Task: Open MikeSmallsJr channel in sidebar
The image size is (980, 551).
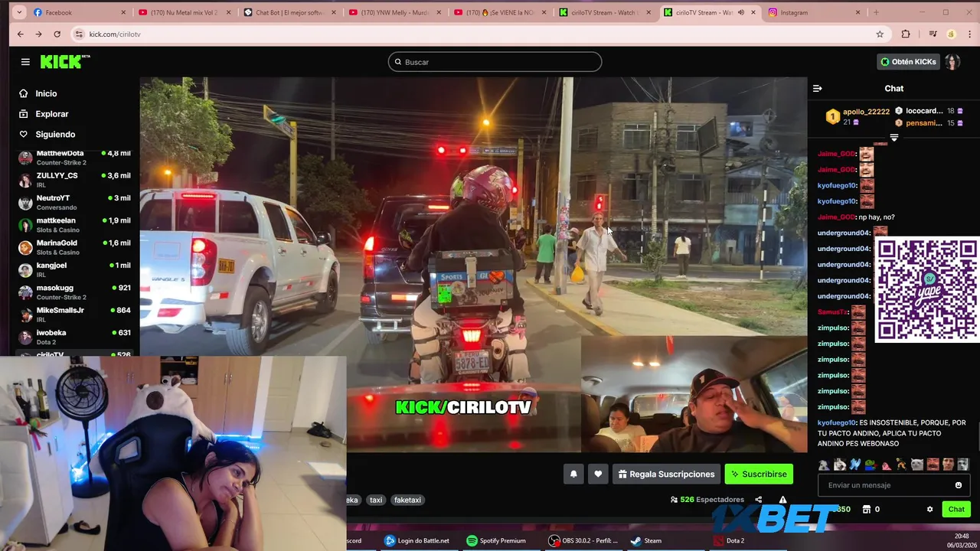Action: (75, 314)
